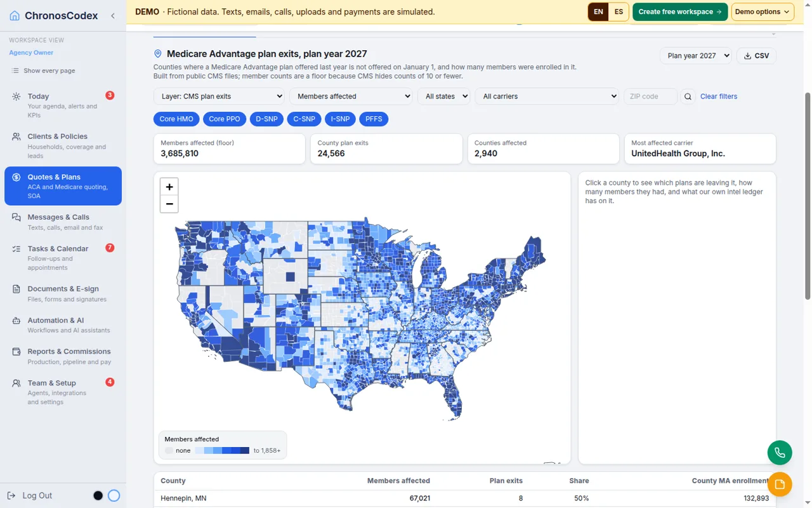Open the orange floating note button

(780, 485)
